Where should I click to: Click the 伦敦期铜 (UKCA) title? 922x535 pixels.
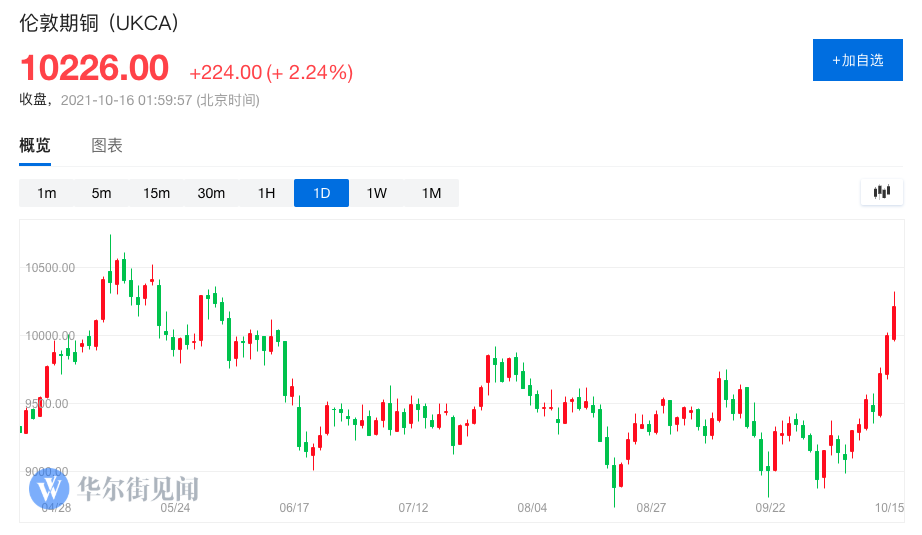[x=99, y=23]
